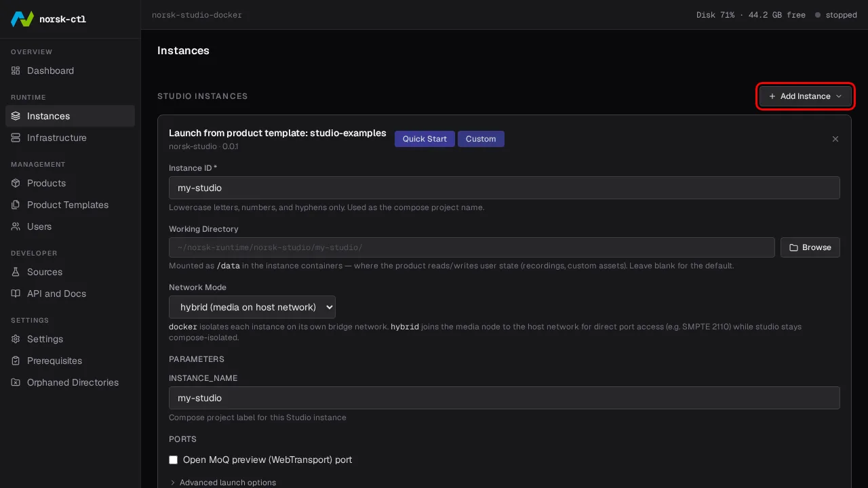Open Settings page

click(x=70, y=339)
